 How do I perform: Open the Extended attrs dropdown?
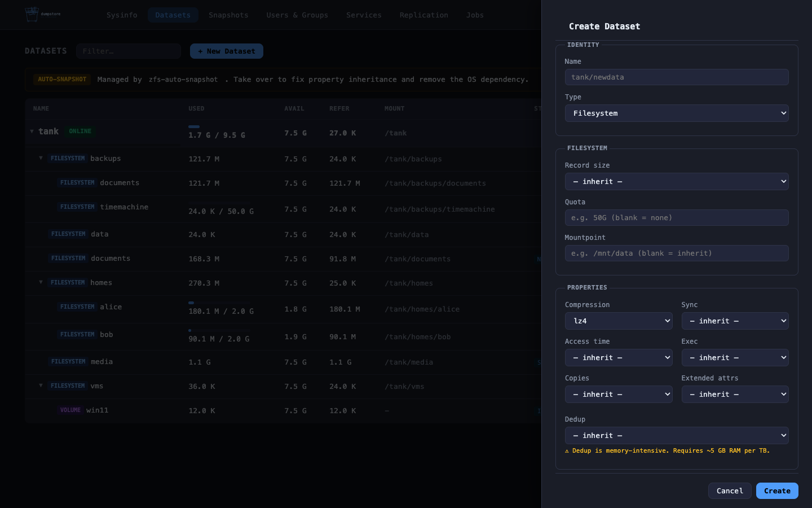tap(735, 394)
